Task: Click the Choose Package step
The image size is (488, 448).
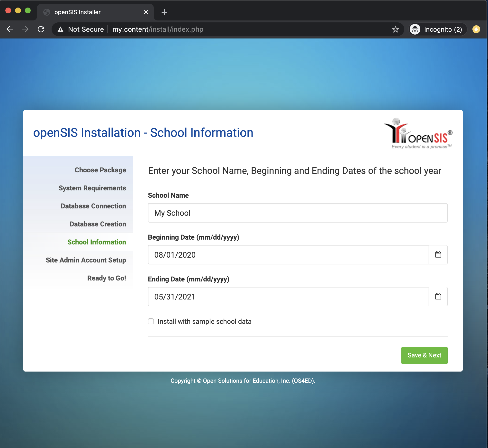Action: coord(100,170)
